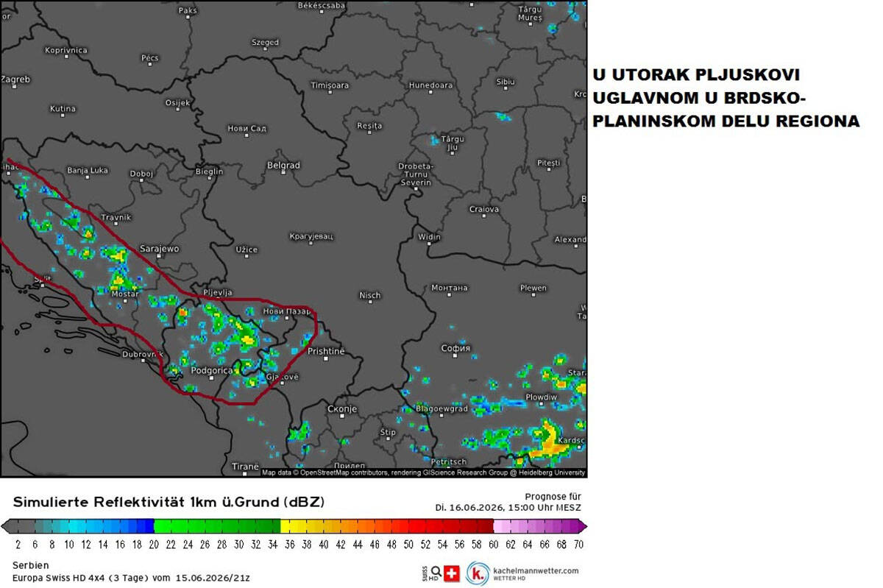Click the orange-yellow storm cell near Kardschali

tap(548, 442)
